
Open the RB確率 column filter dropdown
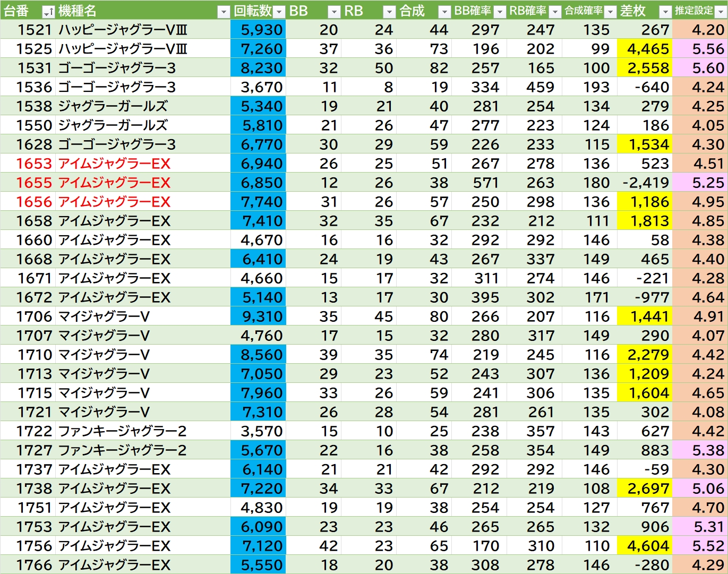(x=555, y=12)
